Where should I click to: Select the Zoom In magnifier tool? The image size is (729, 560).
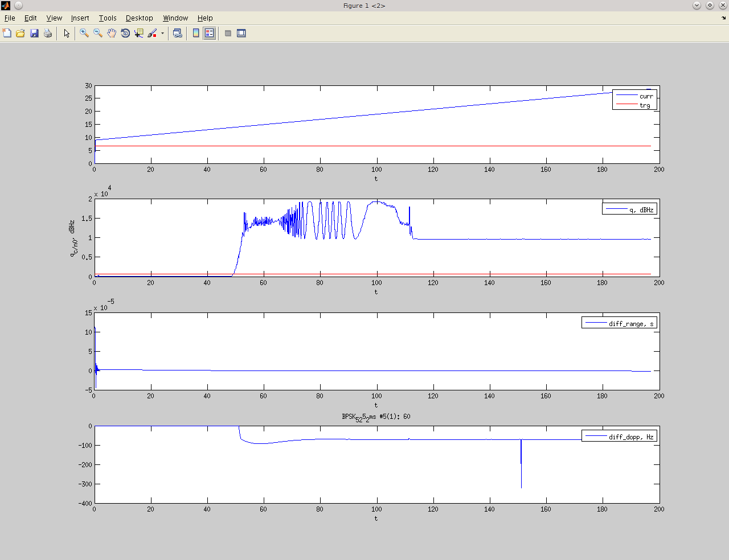(84, 34)
